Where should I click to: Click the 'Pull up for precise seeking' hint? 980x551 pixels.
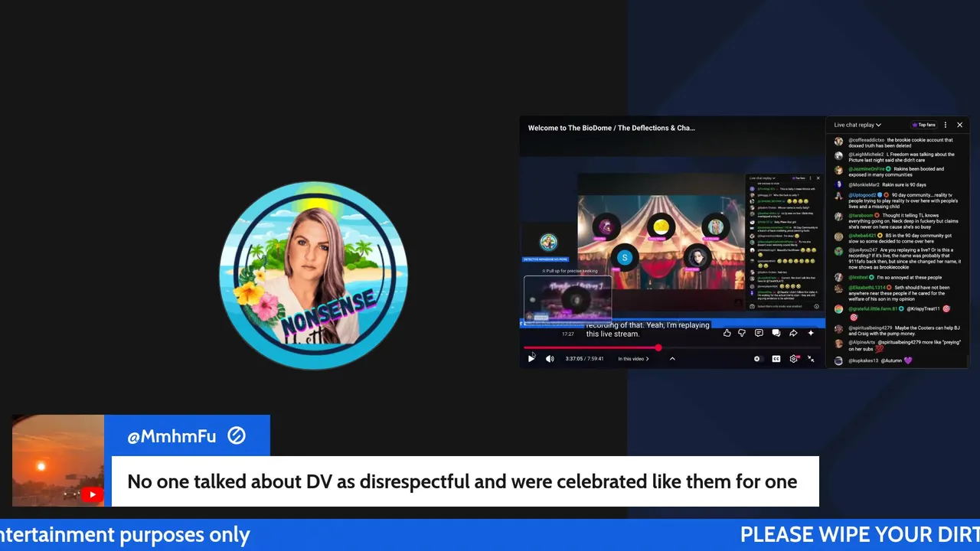570,271
